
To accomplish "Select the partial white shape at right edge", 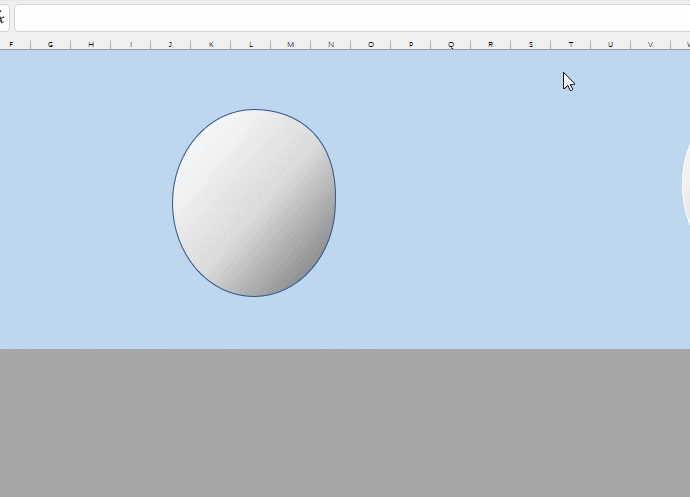I will (x=686, y=185).
